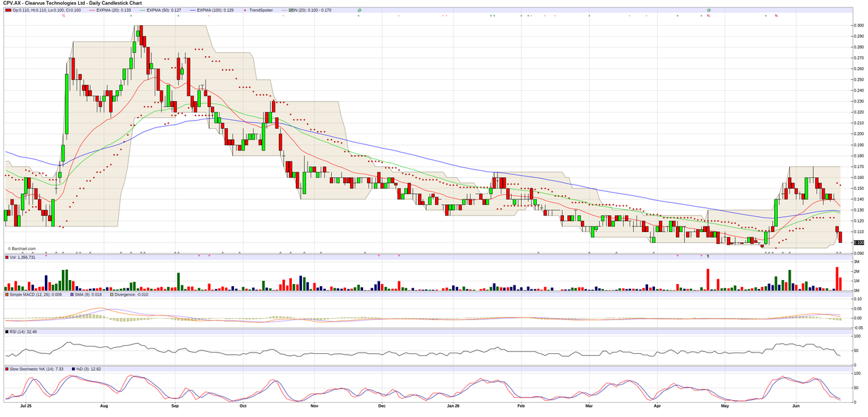Click the 0.170 price axis label
Viewport: 868px width, 417px height.
pyautogui.click(x=858, y=167)
